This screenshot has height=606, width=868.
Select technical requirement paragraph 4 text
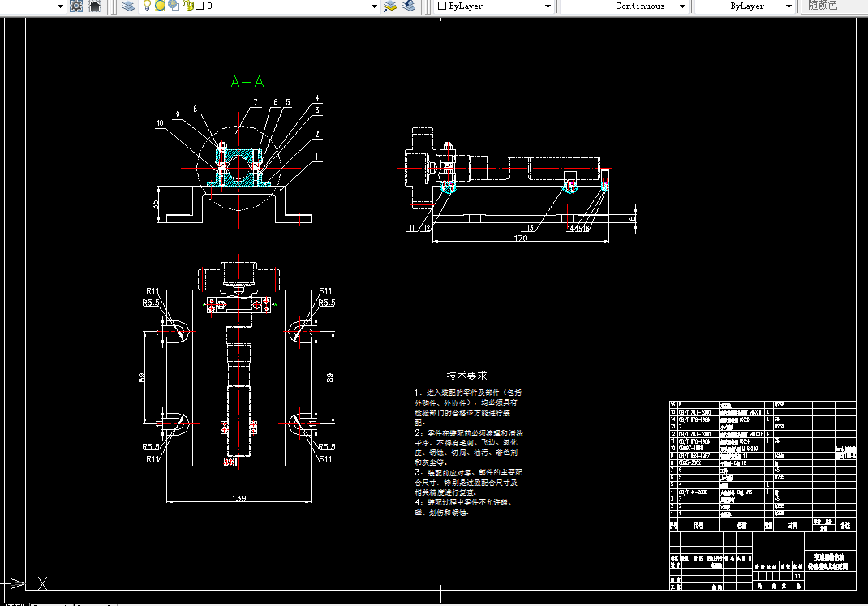(x=464, y=508)
